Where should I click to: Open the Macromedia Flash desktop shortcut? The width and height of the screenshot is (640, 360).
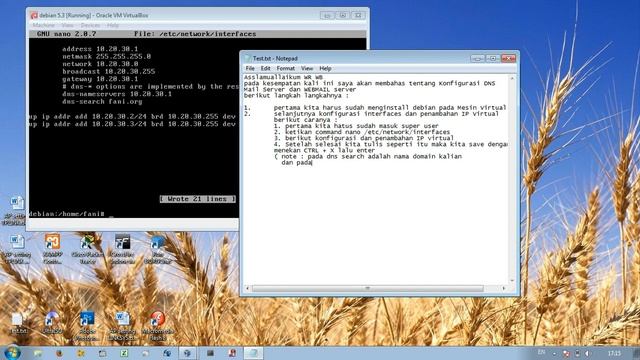point(158,325)
